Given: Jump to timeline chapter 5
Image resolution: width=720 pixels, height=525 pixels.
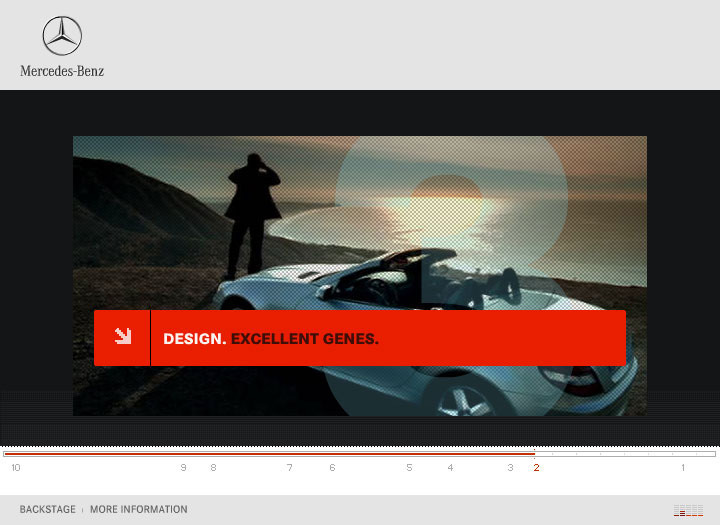Looking at the screenshot, I should click(409, 468).
